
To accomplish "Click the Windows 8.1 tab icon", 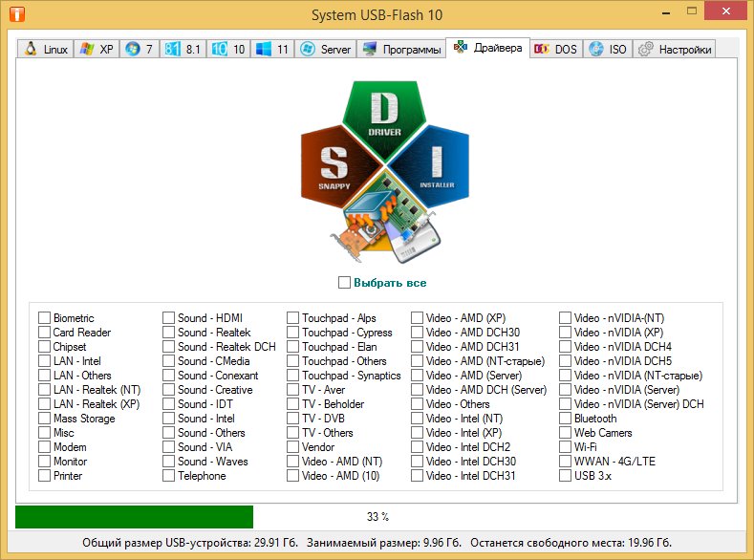I will coord(172,50).
